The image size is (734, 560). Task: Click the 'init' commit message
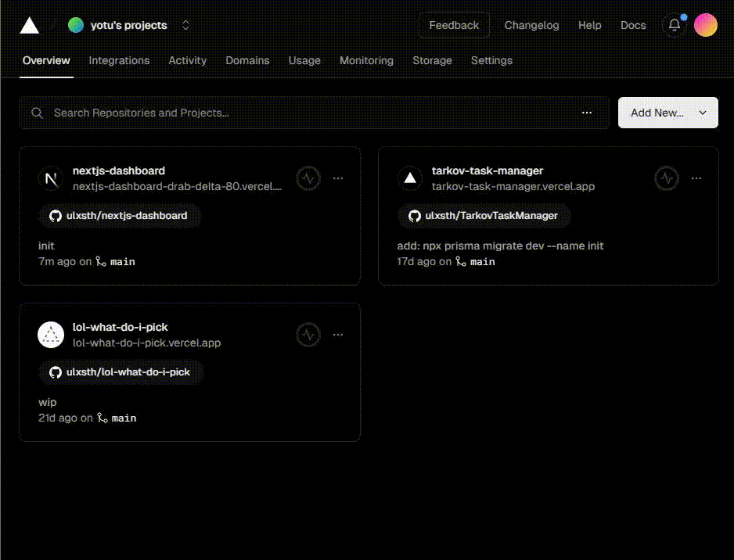coord(46,246)
